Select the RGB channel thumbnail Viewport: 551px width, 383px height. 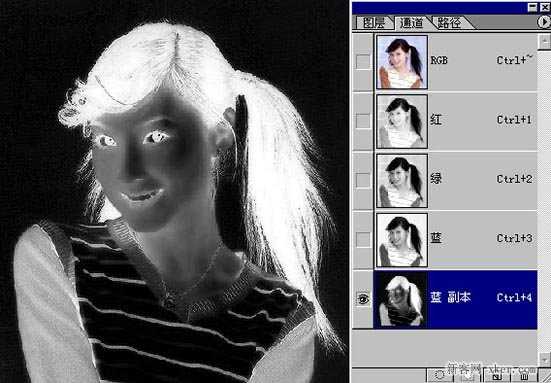pyautogui.click(x=402, y=61)
